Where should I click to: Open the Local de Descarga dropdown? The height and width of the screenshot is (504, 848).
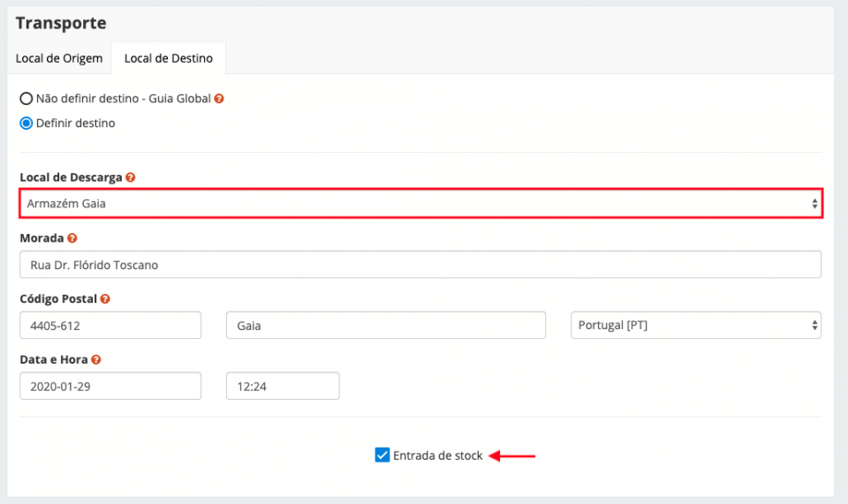420,204
